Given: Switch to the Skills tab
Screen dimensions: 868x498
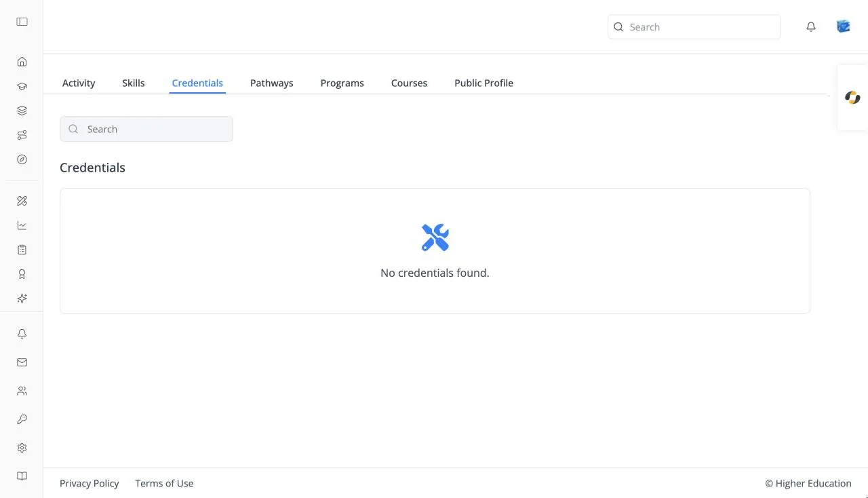Looking at the screenshot, I should (x=134, y=83).
